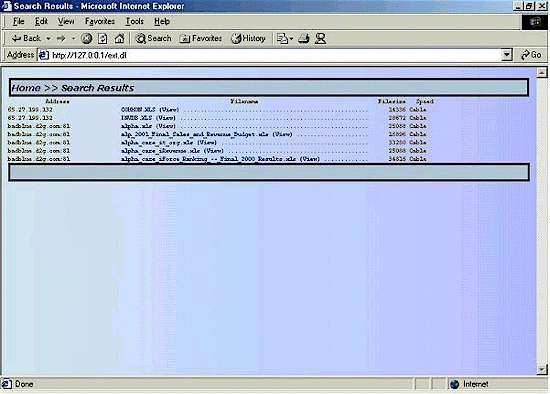Open the first result file from 65.27.199.132
The image size is (550, 394).
coord(138,109)
